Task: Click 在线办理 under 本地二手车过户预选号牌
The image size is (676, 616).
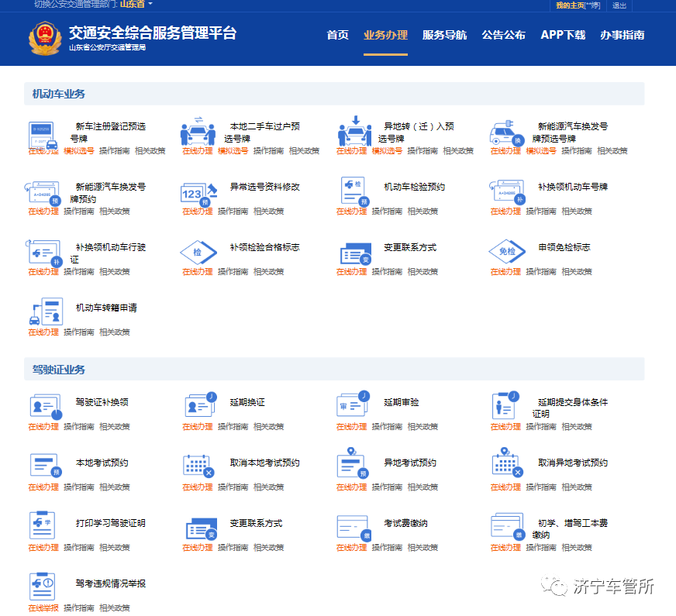Action: [198, 151]
